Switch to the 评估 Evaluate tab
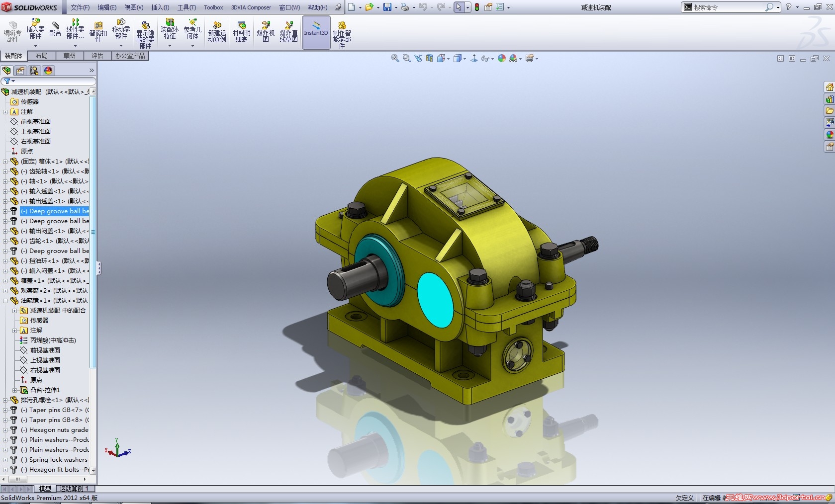 (97, 56)
